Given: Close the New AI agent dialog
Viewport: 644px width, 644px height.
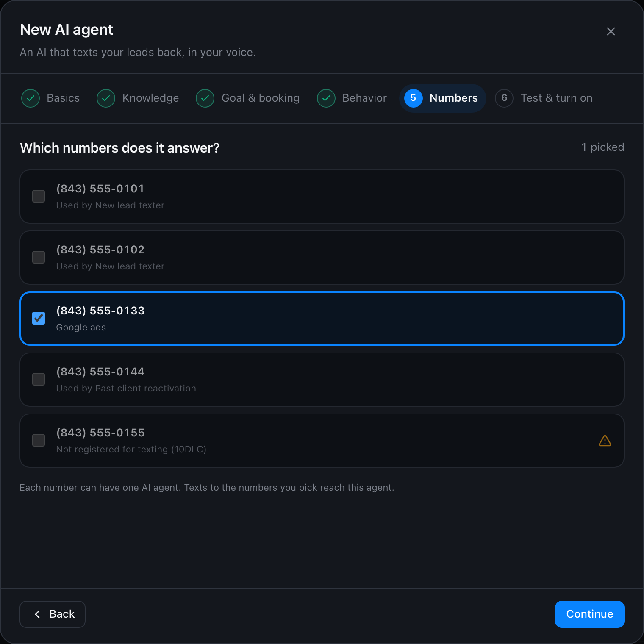Looking at the screenshot, I should click(611, 31).
